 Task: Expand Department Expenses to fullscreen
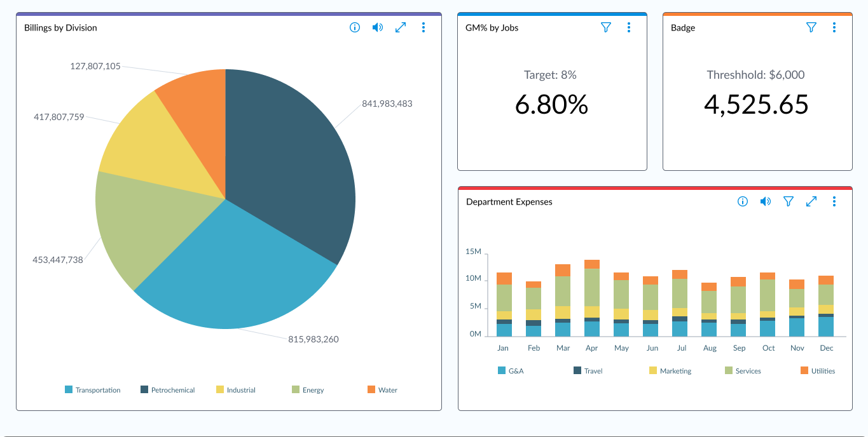(811, 201)
